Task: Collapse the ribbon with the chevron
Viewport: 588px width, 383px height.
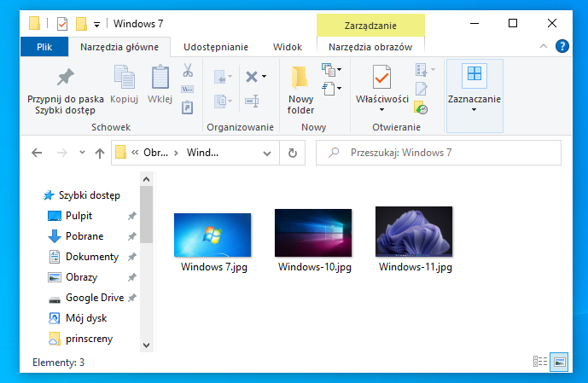Action: (x=544, y=46)
